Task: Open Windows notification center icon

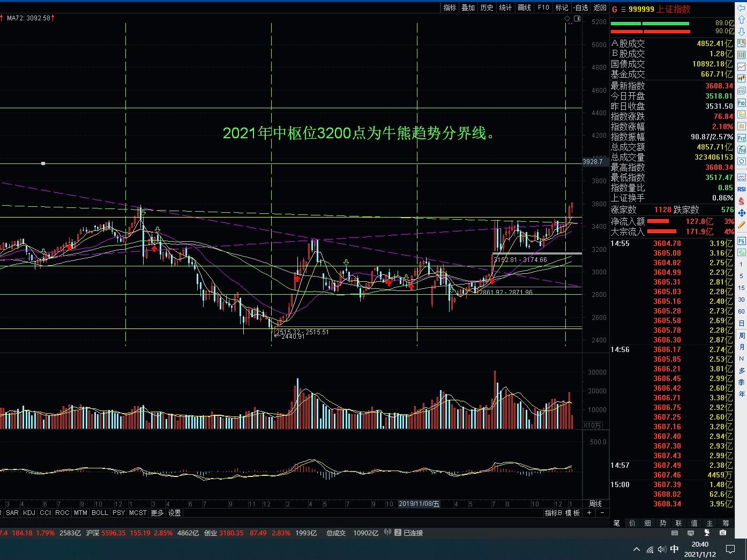Action: click(x=730, y=549)
